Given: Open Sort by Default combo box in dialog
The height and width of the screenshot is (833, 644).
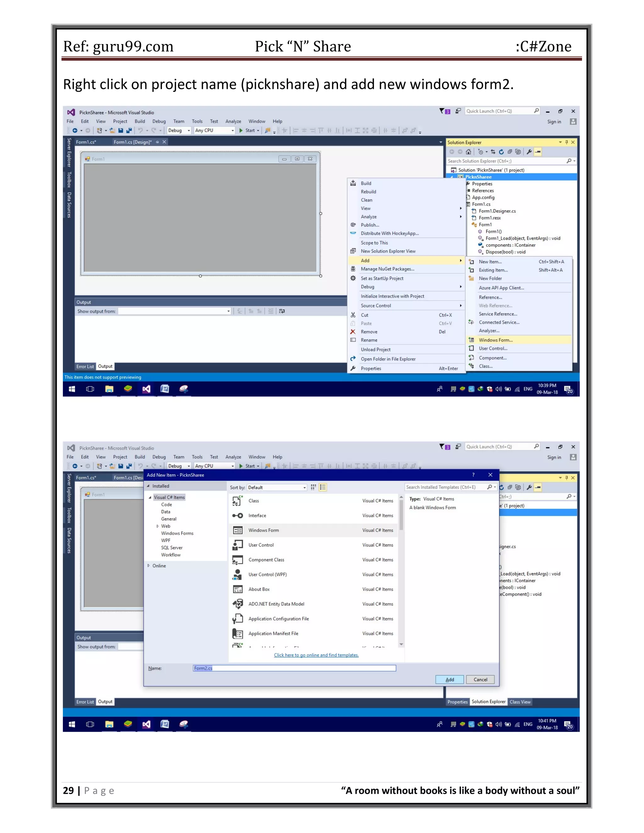Looking at the screenshot, I should point(277,488).
